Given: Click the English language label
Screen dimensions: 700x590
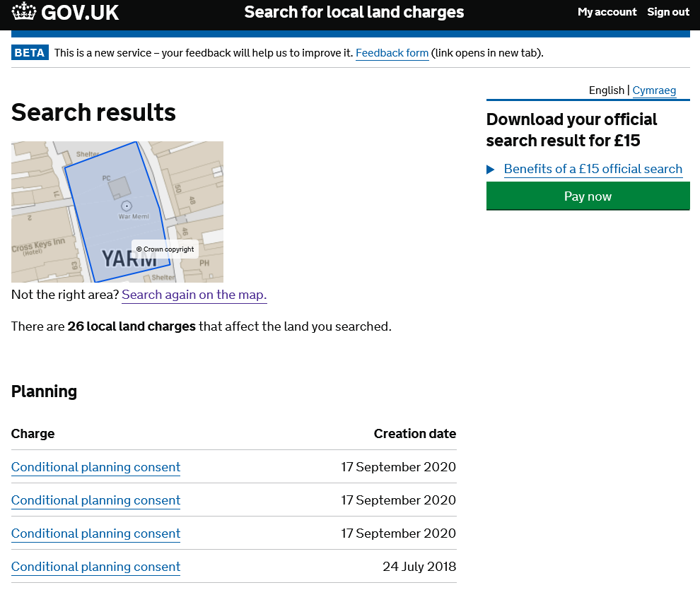Looking at the screenshot, I should pos(606,90).
